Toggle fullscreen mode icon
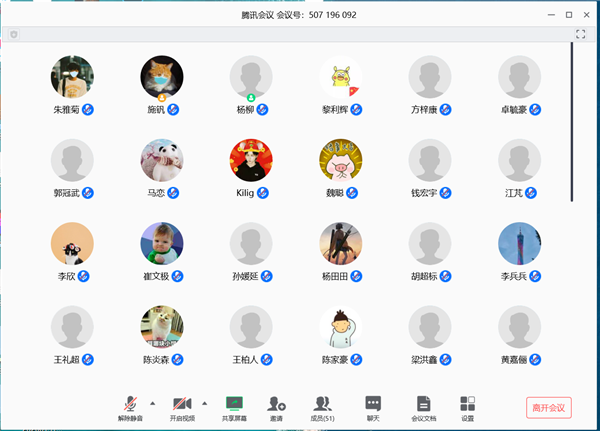 click(580, 34)
